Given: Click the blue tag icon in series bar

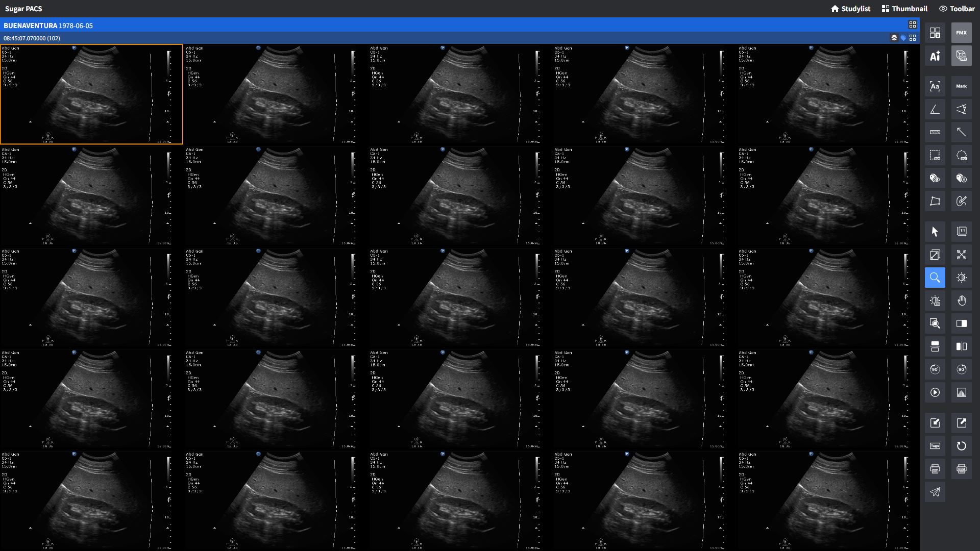Looking at the screenshot, I should pos(903,38).
